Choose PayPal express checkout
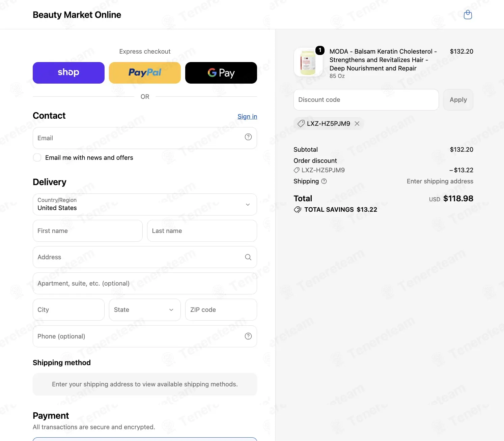The width and height of the screenshot is (504, 441). (x=145, y=73)
